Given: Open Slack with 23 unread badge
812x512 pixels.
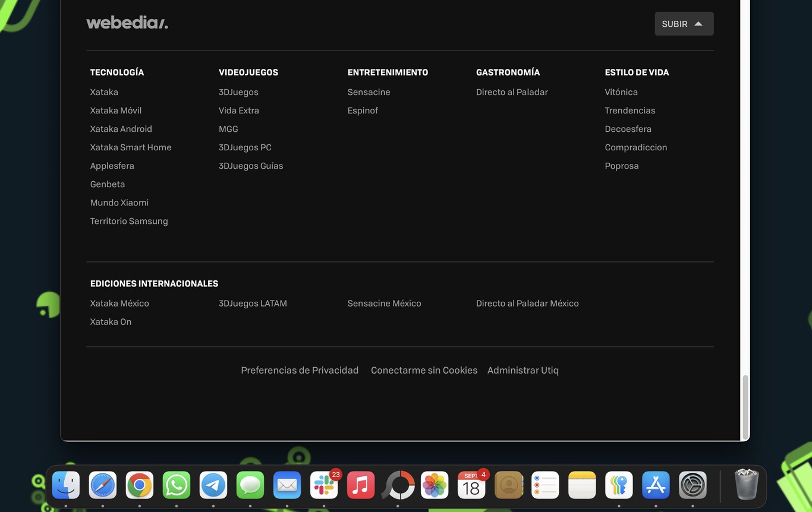Looking at the screenshot, I should tap(324, 485).
